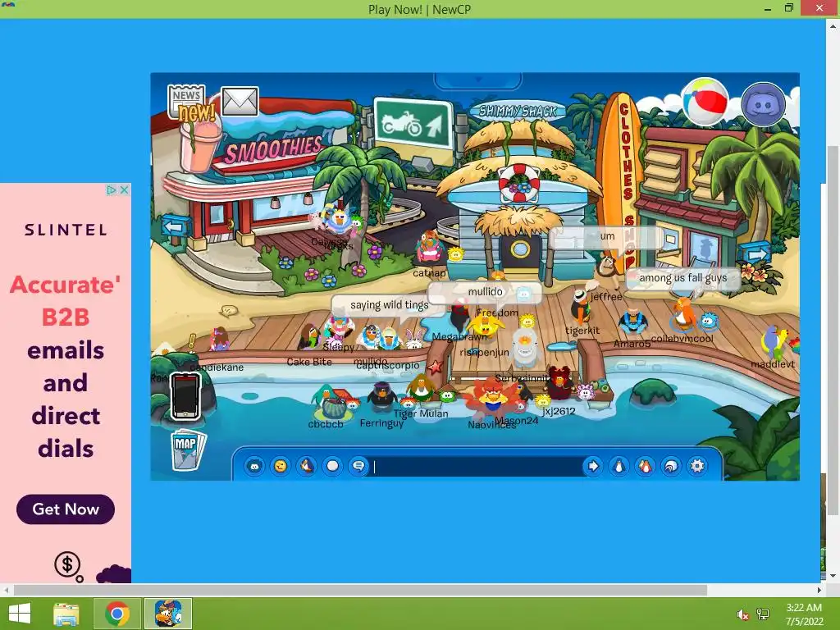
Task: Open the Map icon
Action: 188,449
